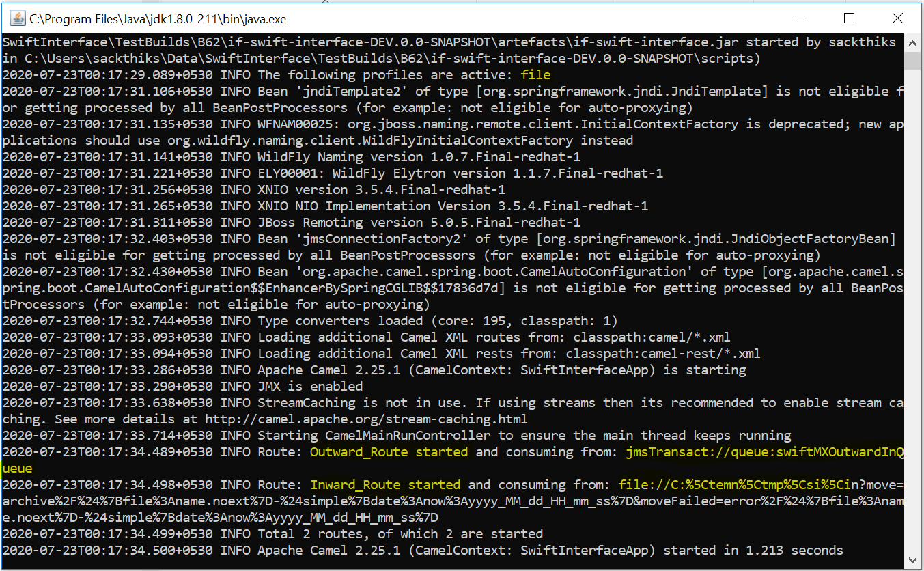Screen dimensions: 924x571
Task: Click the Java icon in the title bar
Action: click(x=15, y=18)
